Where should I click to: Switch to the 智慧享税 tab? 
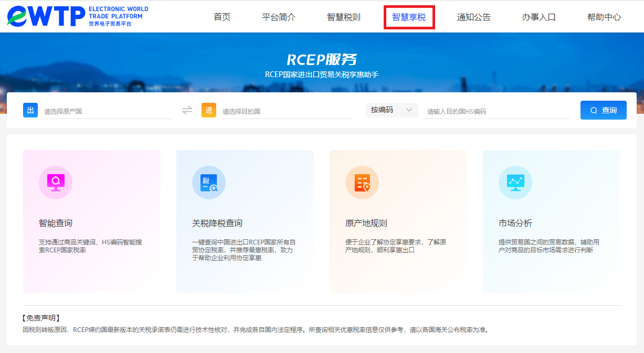click(409, 16)
